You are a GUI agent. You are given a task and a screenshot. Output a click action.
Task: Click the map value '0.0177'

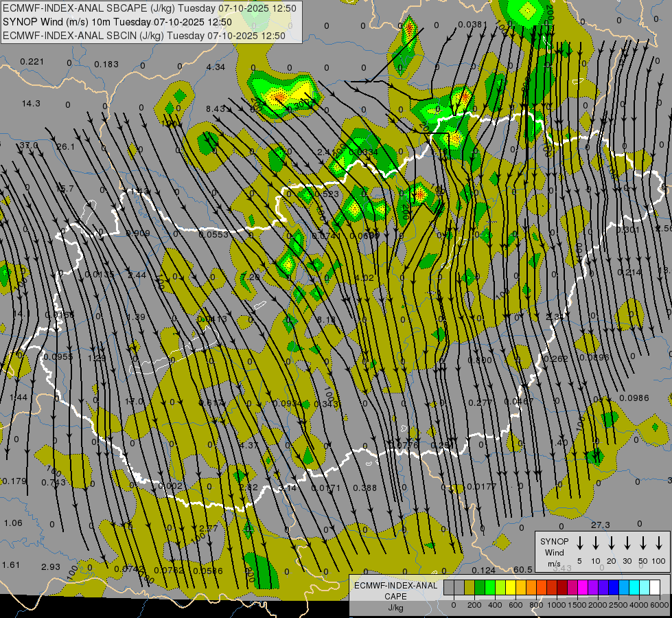tap(481, 486)
